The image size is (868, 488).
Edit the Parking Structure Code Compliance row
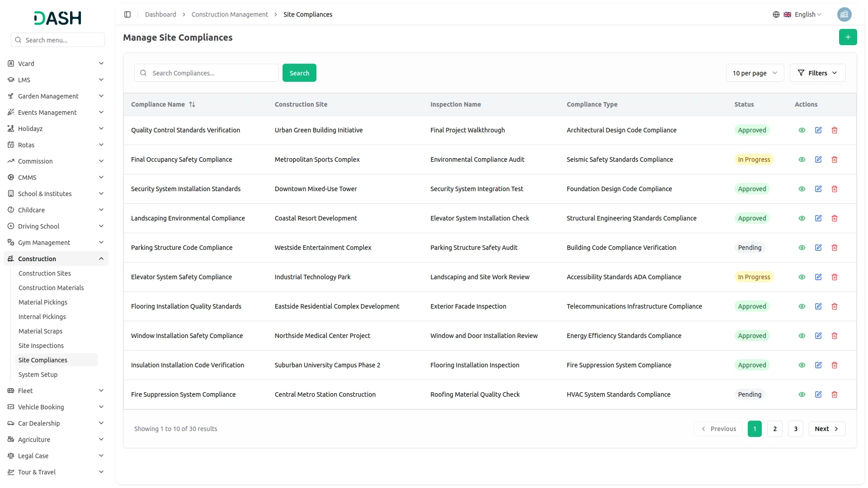click(818, 248)
